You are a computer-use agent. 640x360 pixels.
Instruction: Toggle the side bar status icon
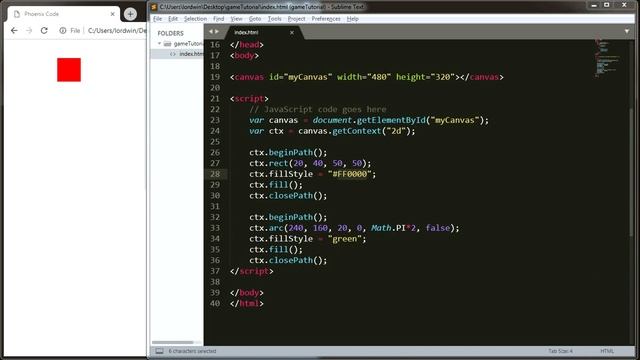click(160, 351)
